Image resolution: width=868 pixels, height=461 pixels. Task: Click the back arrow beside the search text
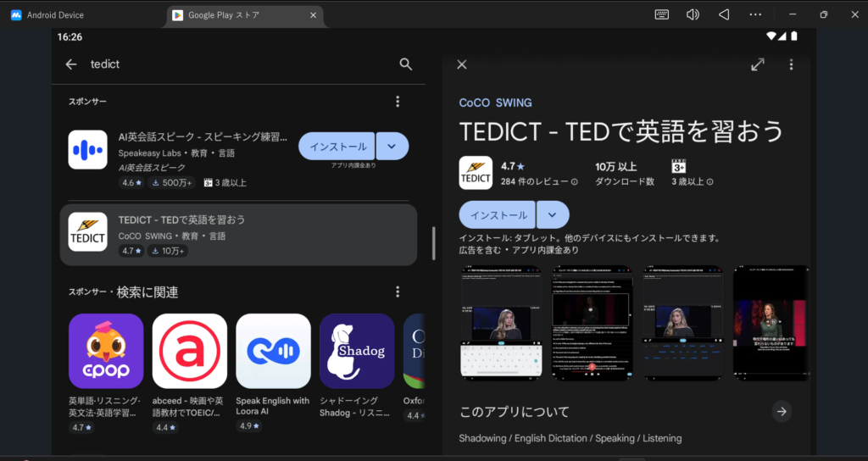pyautogui.click(x=71, y=64)
